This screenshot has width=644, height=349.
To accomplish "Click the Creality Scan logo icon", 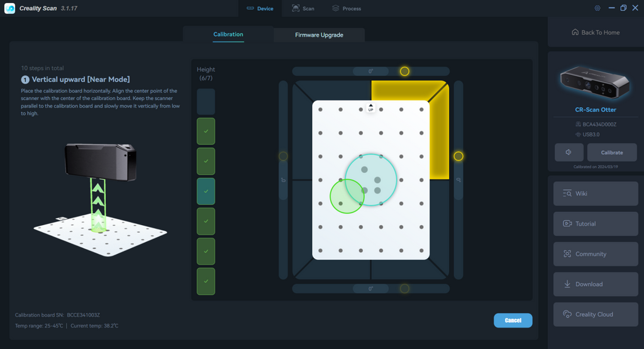I will (10, 8).
